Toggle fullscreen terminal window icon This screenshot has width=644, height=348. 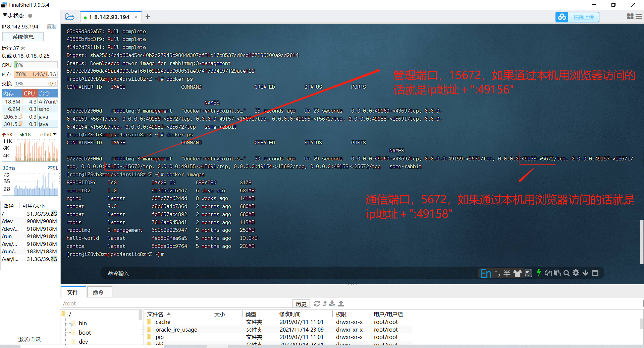(x=595, y=273)
